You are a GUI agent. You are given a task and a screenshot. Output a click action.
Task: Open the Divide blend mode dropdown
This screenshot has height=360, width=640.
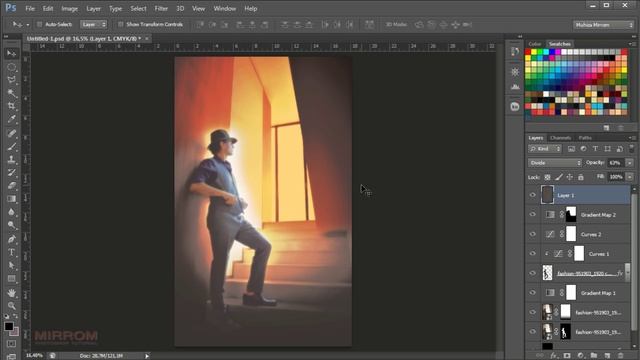click(555, 163)
